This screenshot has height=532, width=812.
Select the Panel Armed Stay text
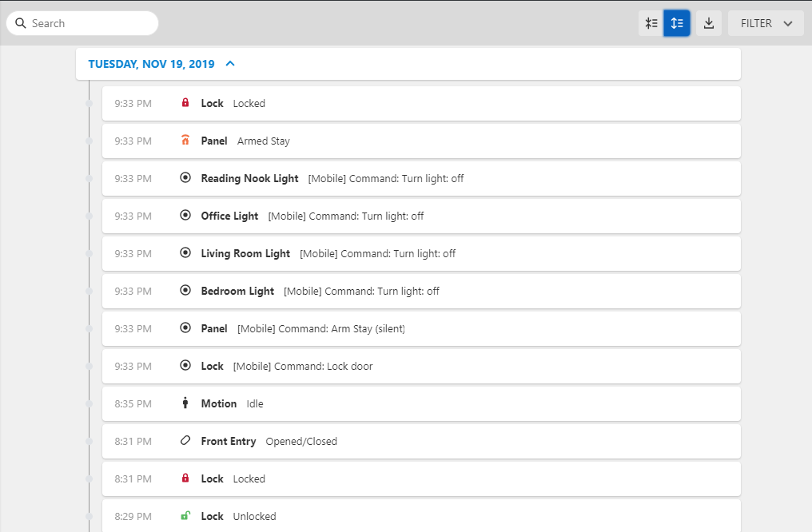[x=264, y=141]
